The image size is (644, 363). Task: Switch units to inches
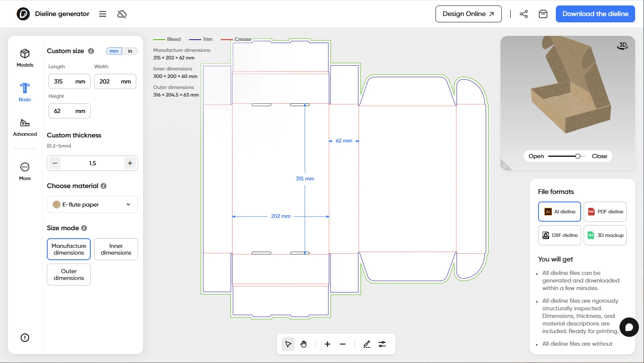tap(130, 51)
